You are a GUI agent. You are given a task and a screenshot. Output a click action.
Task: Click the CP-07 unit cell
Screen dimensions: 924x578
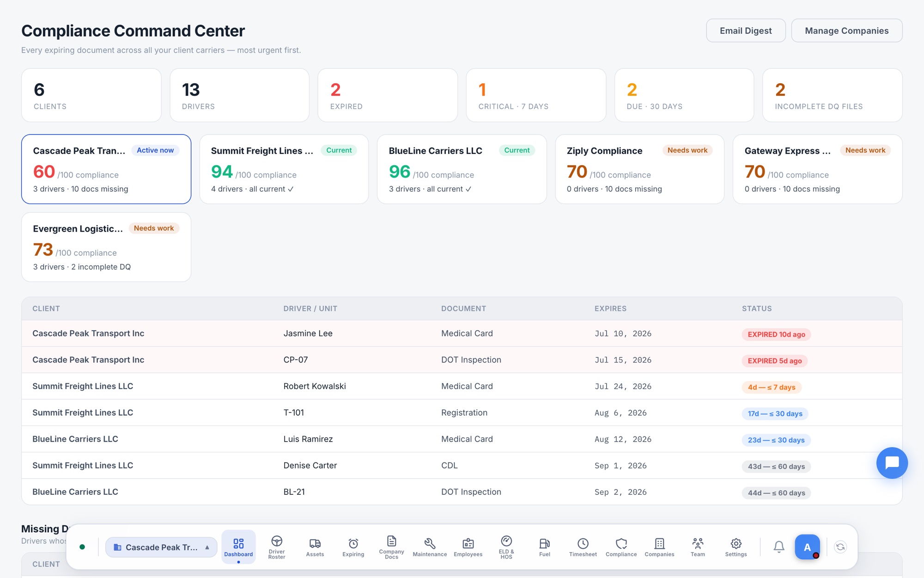(296, 360)
